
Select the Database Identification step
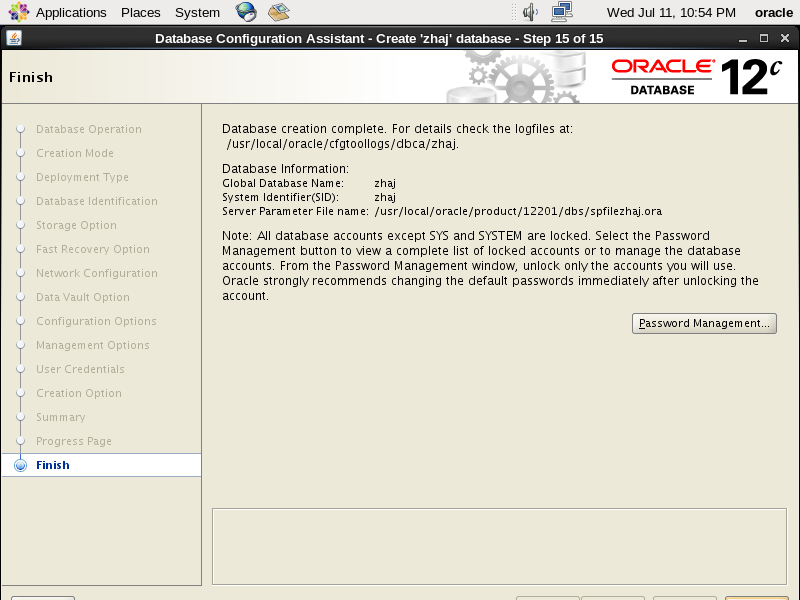pos(96,201)
